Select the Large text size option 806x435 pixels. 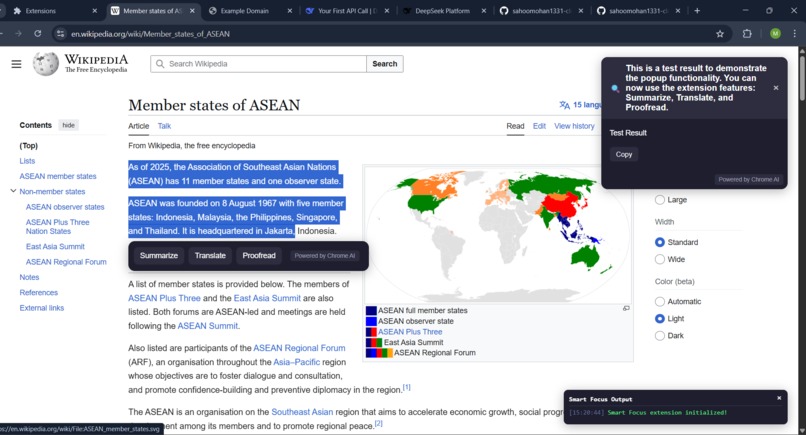tap(660, 200)
